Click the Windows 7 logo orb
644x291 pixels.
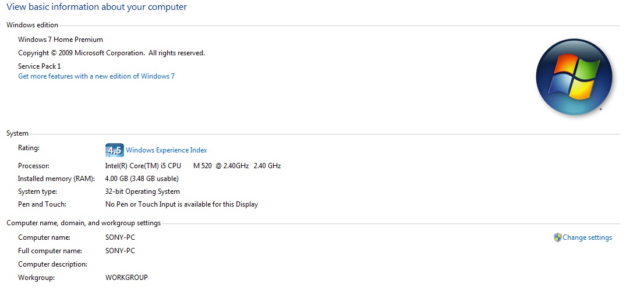574,77
